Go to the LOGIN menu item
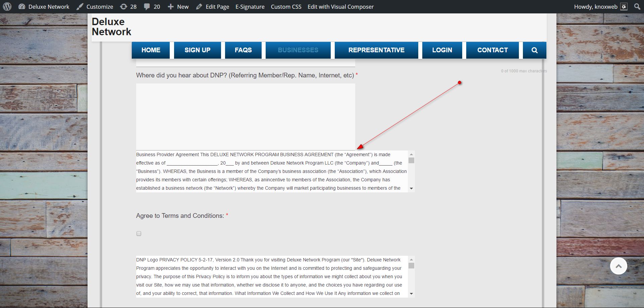 coord(442,50)
